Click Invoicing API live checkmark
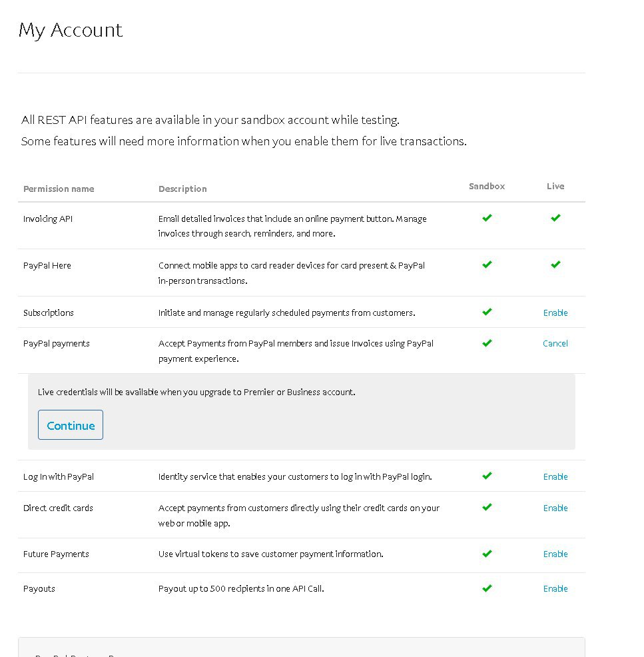The image size is (644, 657). 555,218
